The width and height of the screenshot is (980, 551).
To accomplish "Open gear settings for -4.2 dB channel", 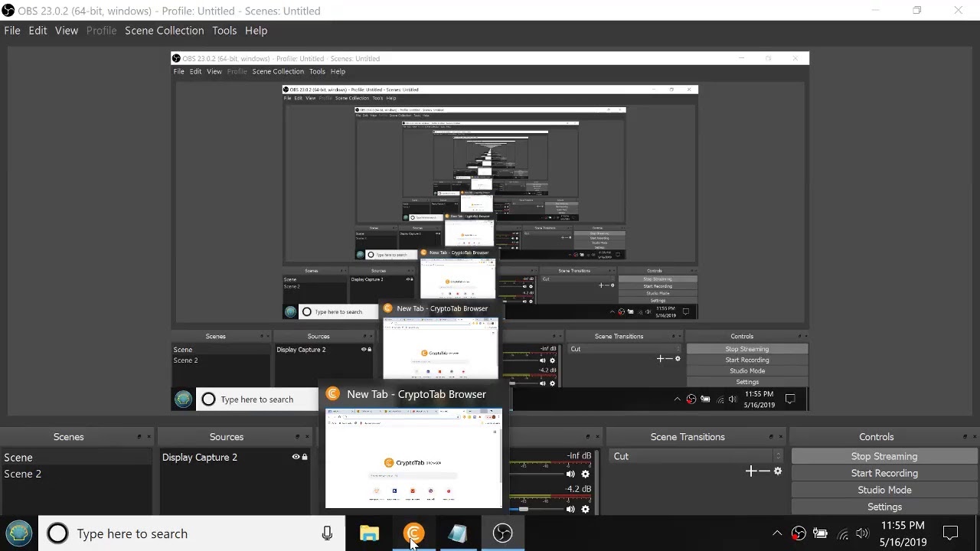I will click(586, 509).
